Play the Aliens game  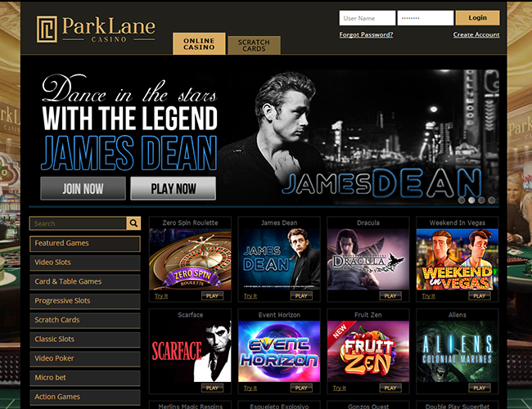point(480,388)
